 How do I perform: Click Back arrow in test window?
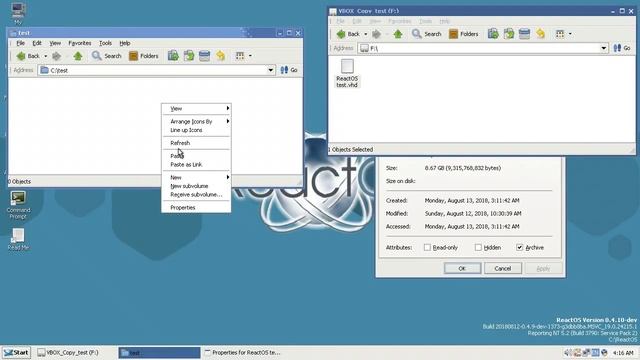click(21, 56)
